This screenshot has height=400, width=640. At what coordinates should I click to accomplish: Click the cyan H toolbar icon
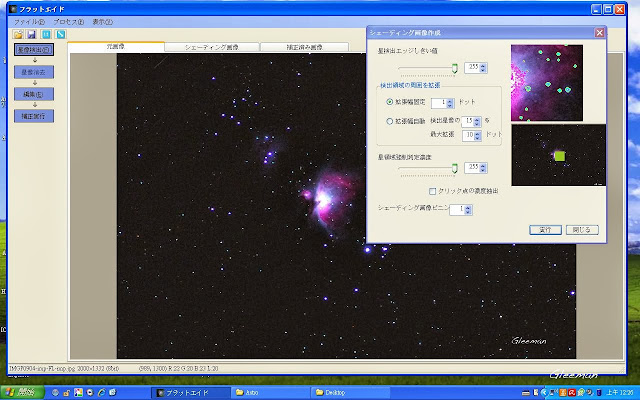(46, 34)
